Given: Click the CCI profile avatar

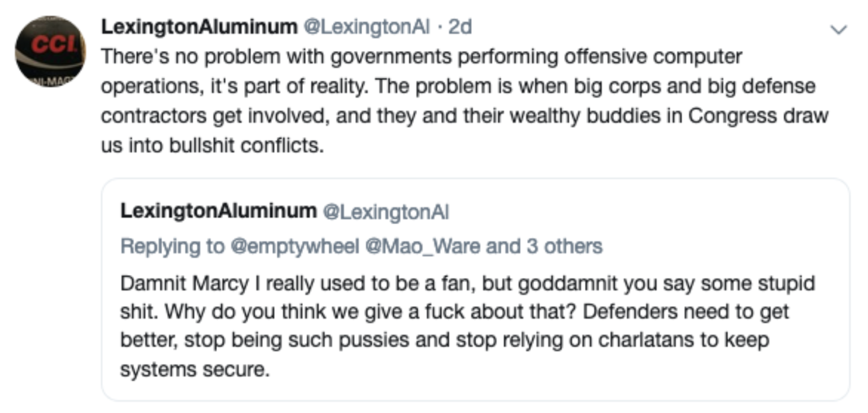Looking at the screenshot, I should tap(50, 51).
